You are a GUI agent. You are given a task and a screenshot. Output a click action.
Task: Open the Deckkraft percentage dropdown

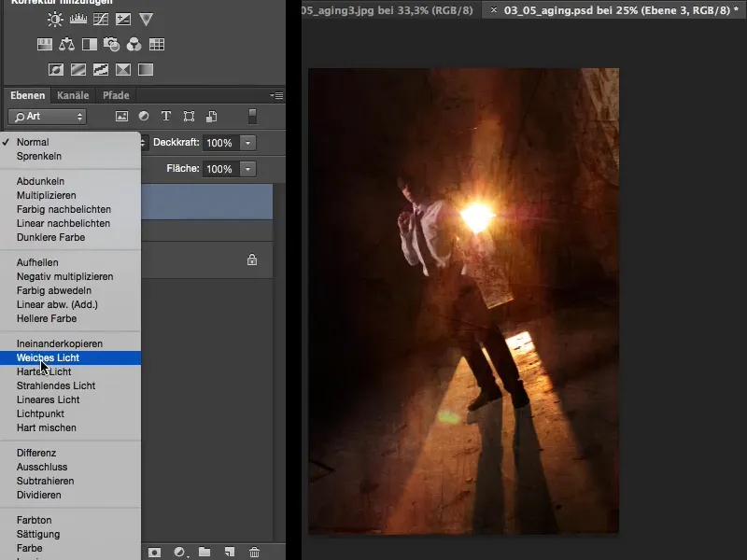pyautogui.click(x=247, y=143)
